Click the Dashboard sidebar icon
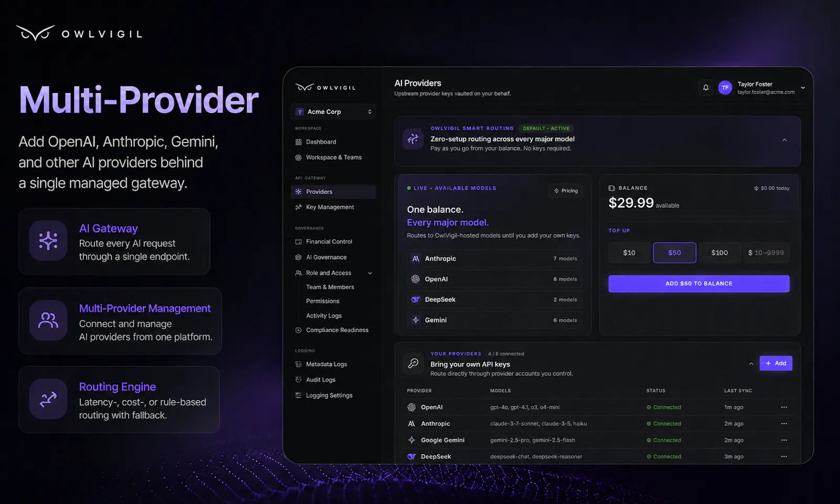This screenshot has width=840, height=504. [x=299, y=142]
